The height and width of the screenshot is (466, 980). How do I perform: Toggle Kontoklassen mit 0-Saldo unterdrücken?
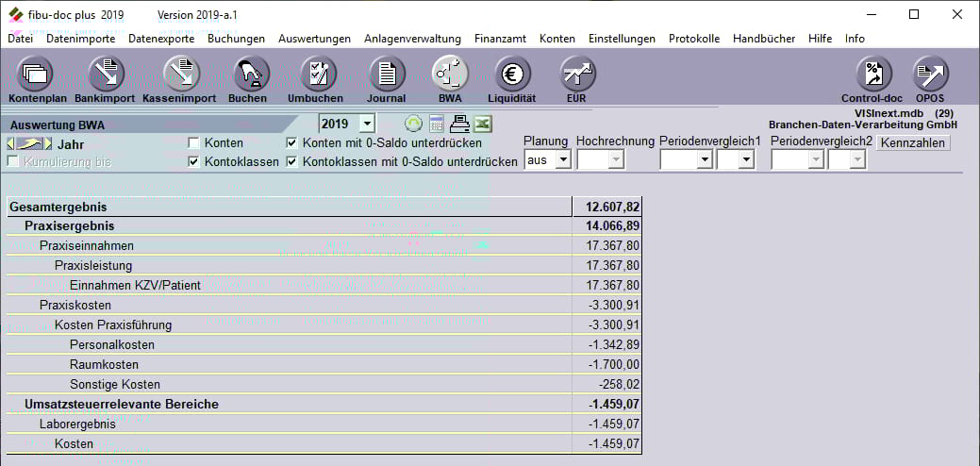291,162
